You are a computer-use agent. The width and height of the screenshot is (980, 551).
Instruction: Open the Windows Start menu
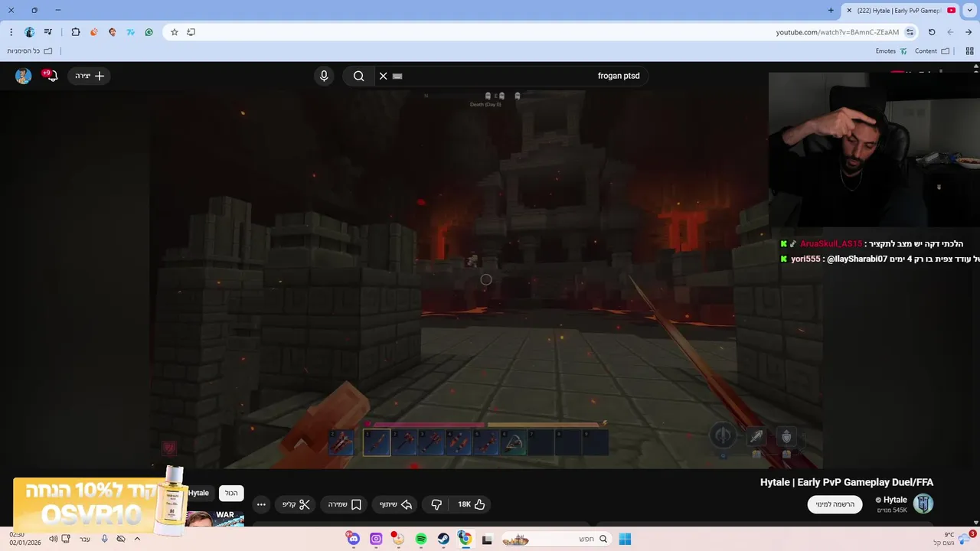(x=625, y=539)
